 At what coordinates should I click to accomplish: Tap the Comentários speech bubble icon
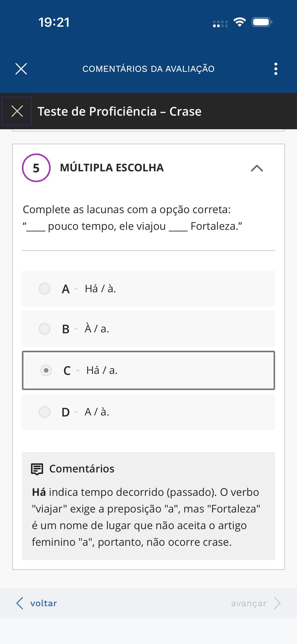(37, 469)
